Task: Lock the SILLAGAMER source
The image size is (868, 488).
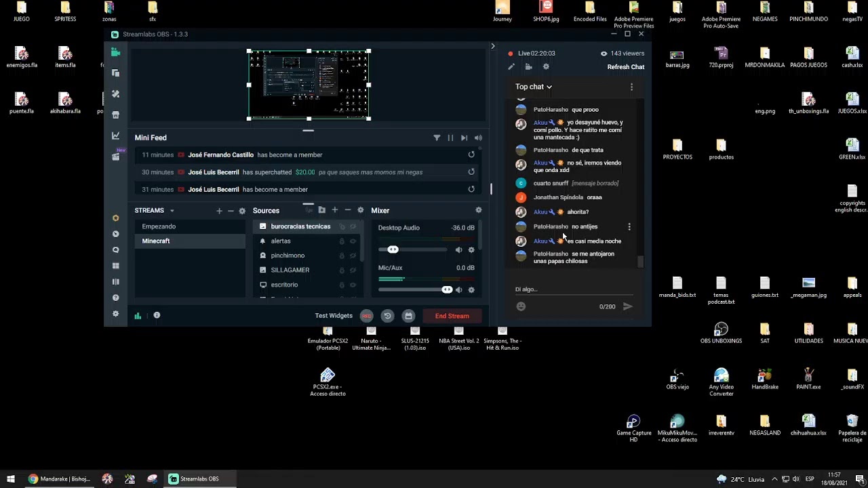Action: [x=342, y=270]
